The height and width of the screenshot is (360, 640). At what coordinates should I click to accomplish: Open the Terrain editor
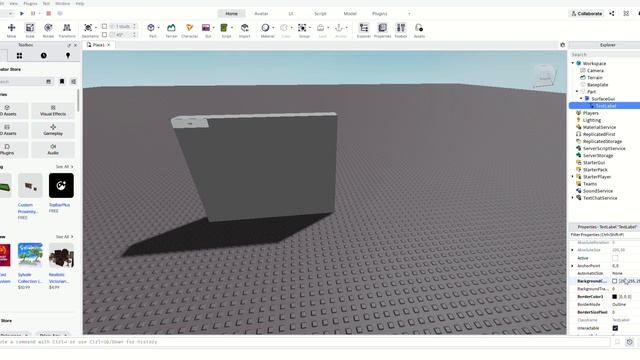[171, 30]
